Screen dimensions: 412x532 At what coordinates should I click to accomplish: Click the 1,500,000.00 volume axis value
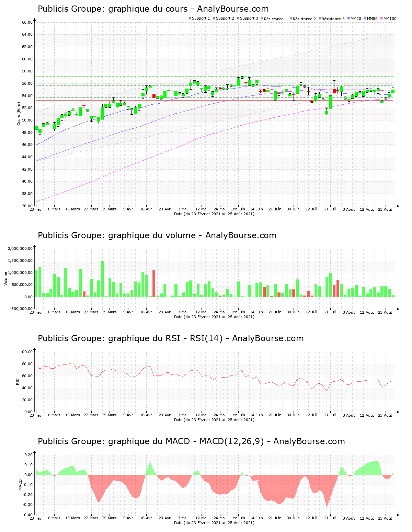(x=20, y=261)
